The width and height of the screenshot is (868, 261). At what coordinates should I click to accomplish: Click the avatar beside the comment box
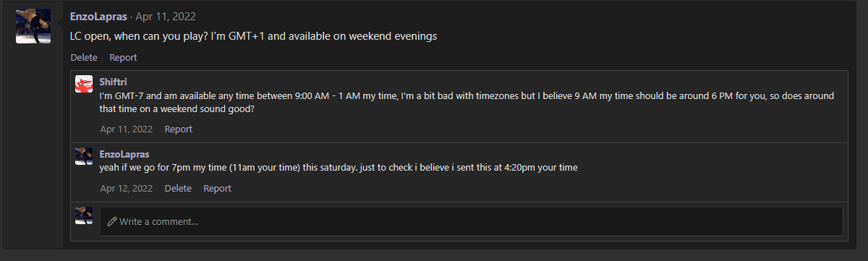click(84, 215)
